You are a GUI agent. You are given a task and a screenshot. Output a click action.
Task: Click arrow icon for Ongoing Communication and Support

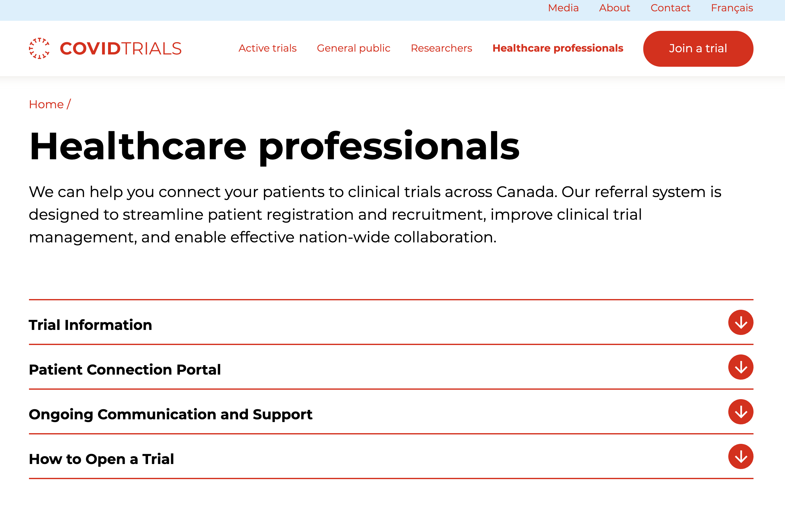(740, 412)
